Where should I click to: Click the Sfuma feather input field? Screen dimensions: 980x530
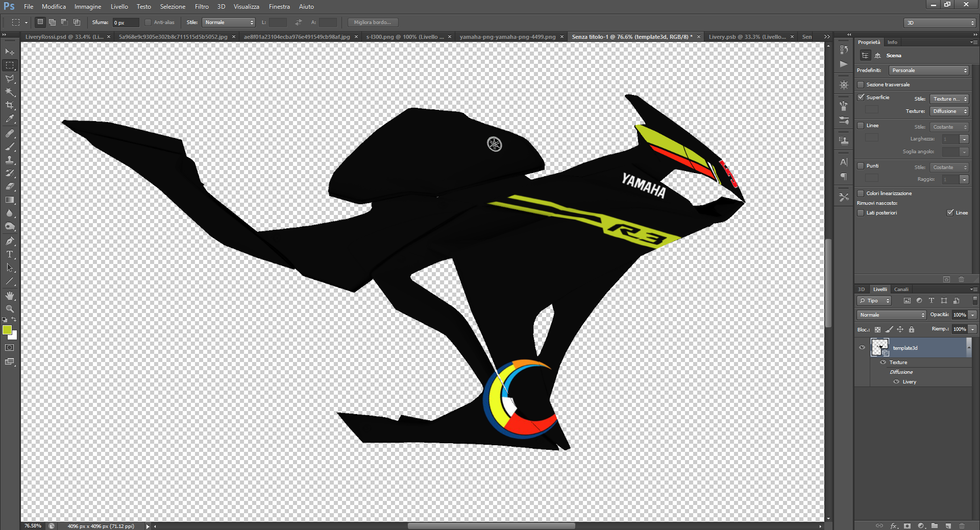point(126,22)
